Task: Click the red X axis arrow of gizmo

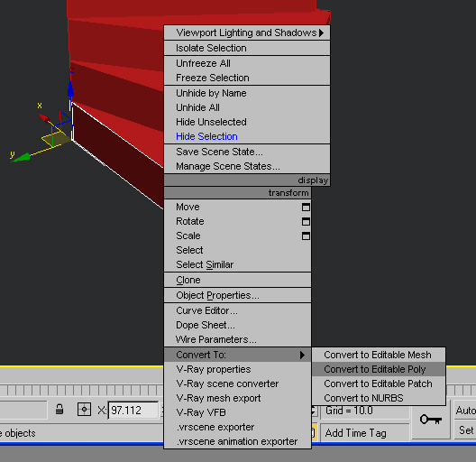Action: click(44, 118)
